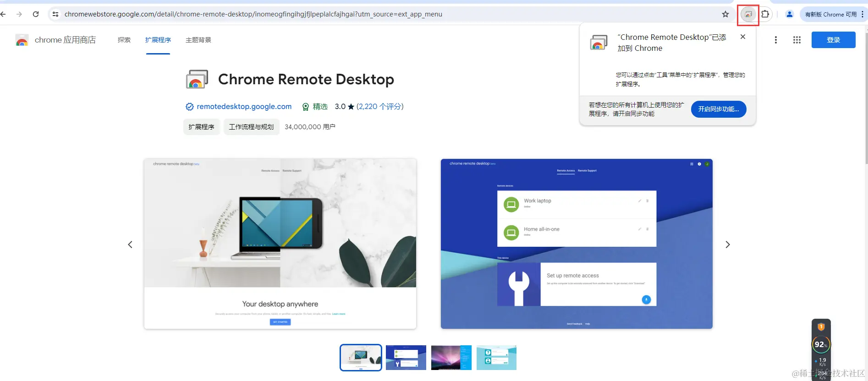The height and width of the screenshot is (381, 868).
Task: Click the 92% gauge on floating widget
Action: pyautogui.click(x=821, y=344)
